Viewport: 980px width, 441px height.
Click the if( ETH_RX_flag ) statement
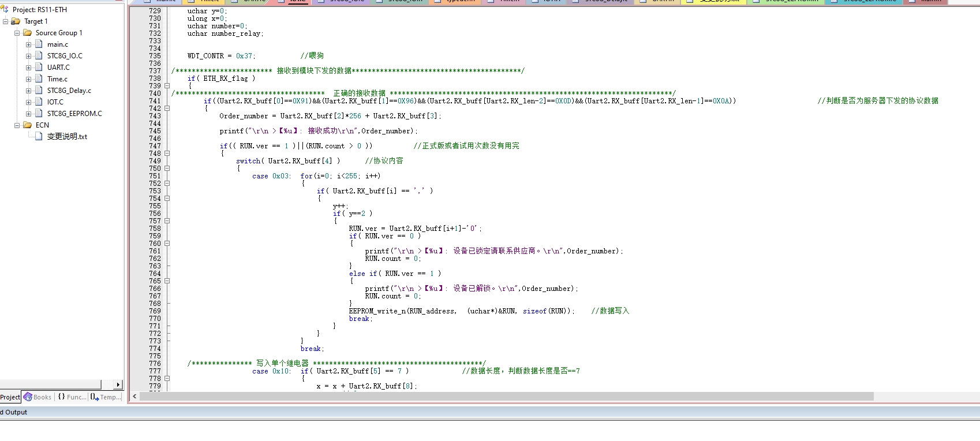coord(221,79)
